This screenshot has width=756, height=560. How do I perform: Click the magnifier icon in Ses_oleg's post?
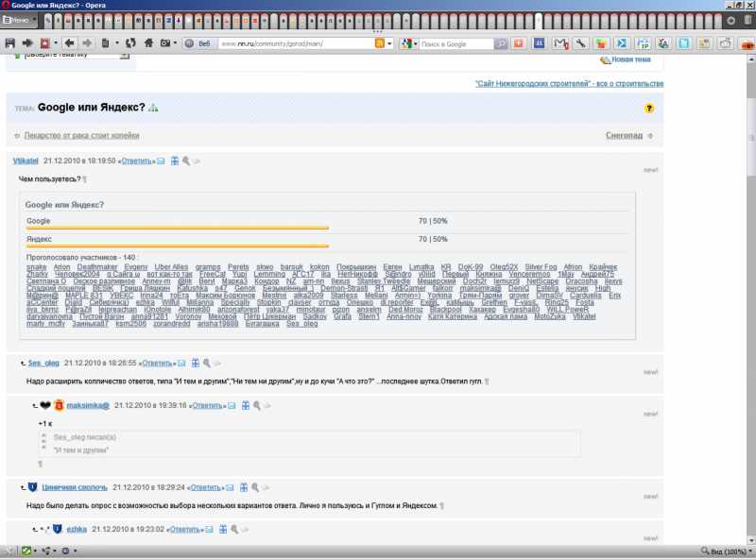pyautogui.click(x=206, y=363)
